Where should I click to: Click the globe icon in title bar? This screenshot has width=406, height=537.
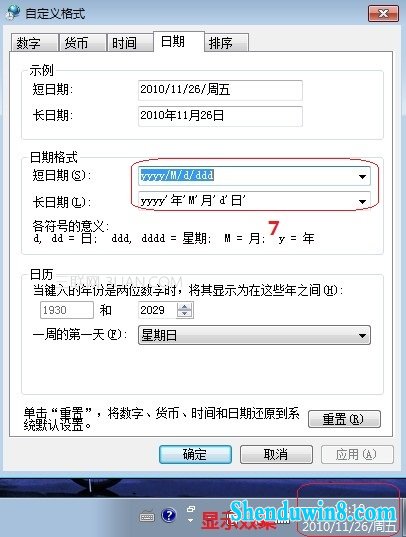point(14,13)
